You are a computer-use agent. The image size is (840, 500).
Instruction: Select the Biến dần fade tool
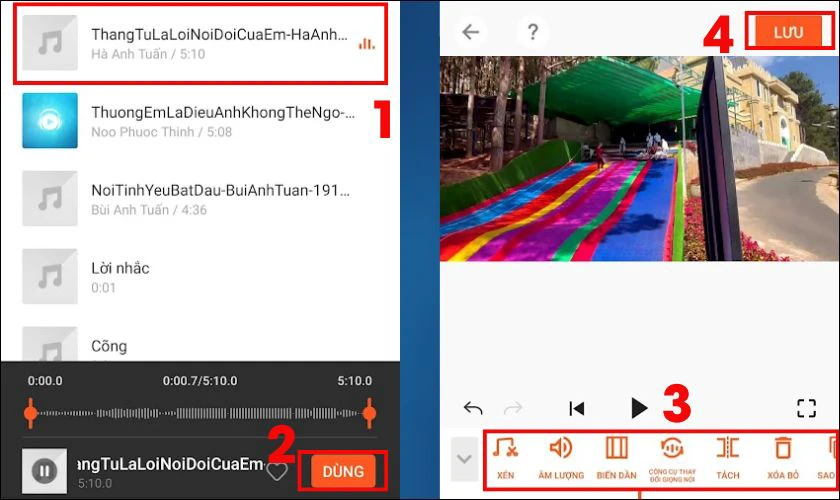pos(616,456)
